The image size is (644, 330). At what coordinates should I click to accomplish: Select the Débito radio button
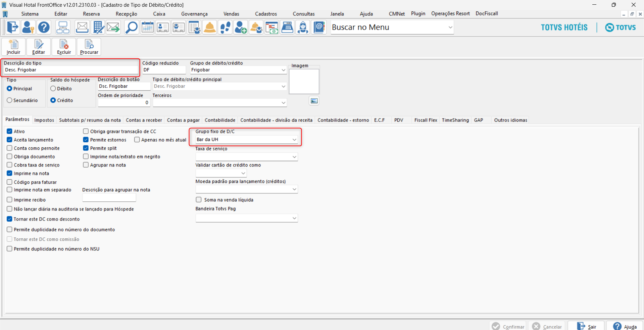53,89
